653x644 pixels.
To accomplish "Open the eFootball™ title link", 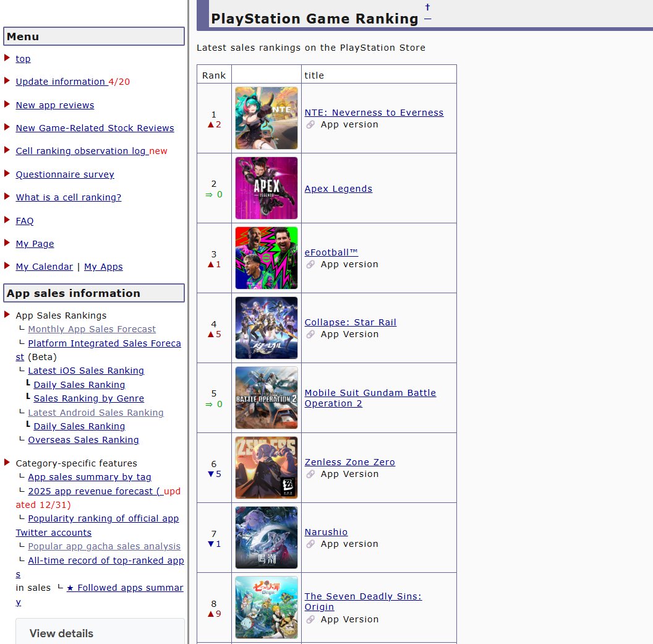I will pyautogui.click(x=331, y=252).
